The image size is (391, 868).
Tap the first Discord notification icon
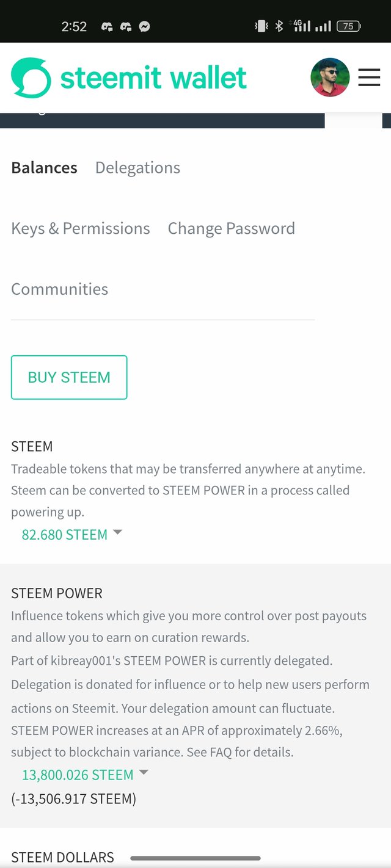107,26
